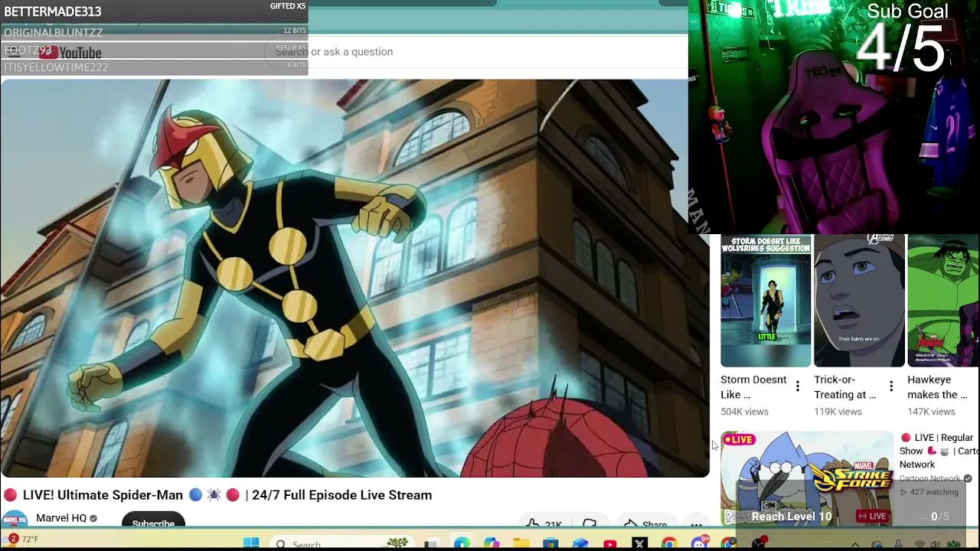Click the Ultimate Spider-Man video player
Screen dimensions: 980x551
pyautogui.click(x=354, y=278)
